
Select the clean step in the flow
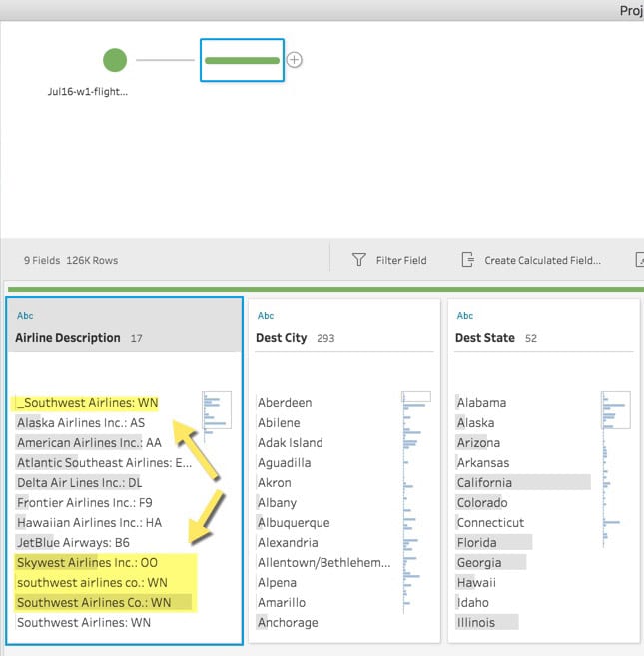pos(242,60)
